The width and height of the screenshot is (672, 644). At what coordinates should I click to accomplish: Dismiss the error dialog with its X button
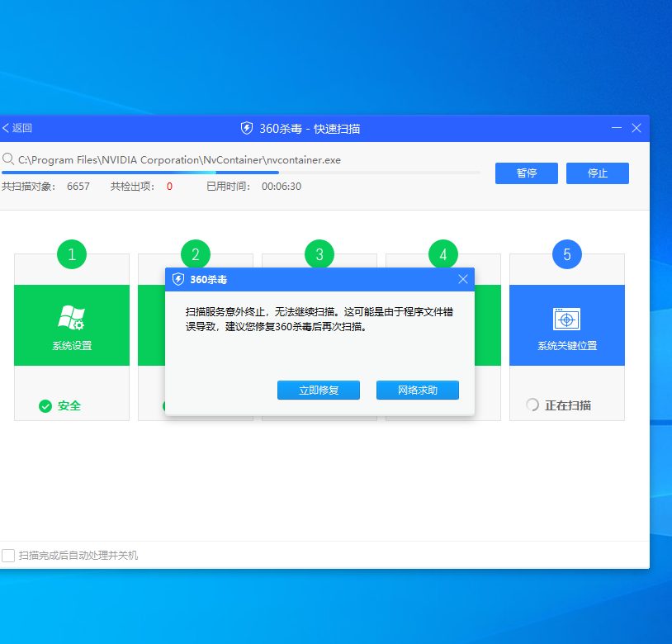pyautogui.click(x=463, y=279)
